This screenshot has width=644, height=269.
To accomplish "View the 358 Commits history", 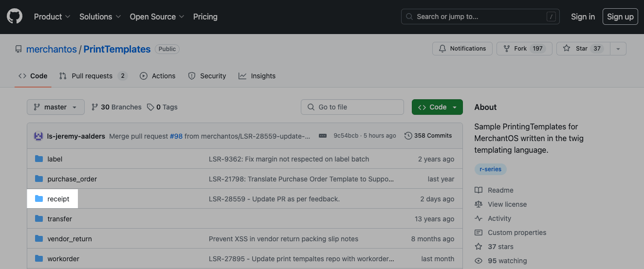I will pos(428,136).
